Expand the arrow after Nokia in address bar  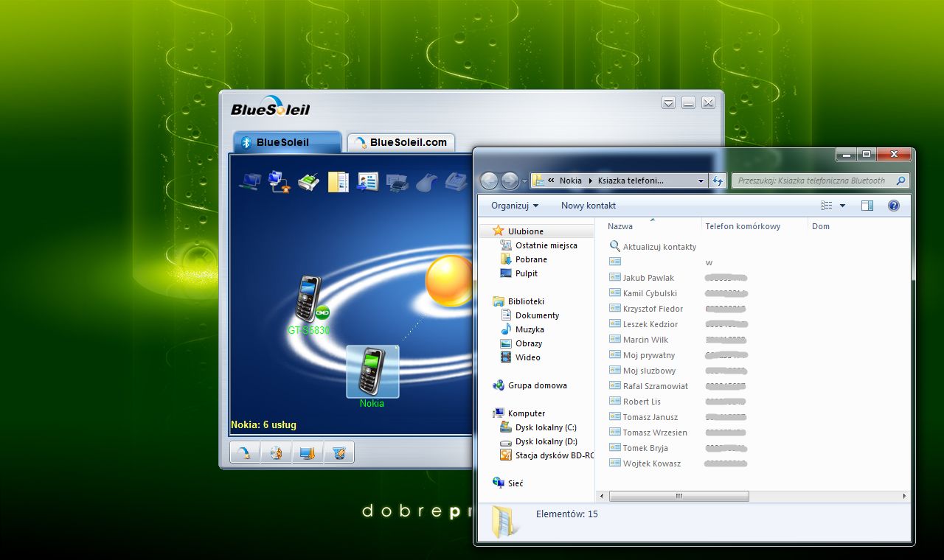point(589,181)
